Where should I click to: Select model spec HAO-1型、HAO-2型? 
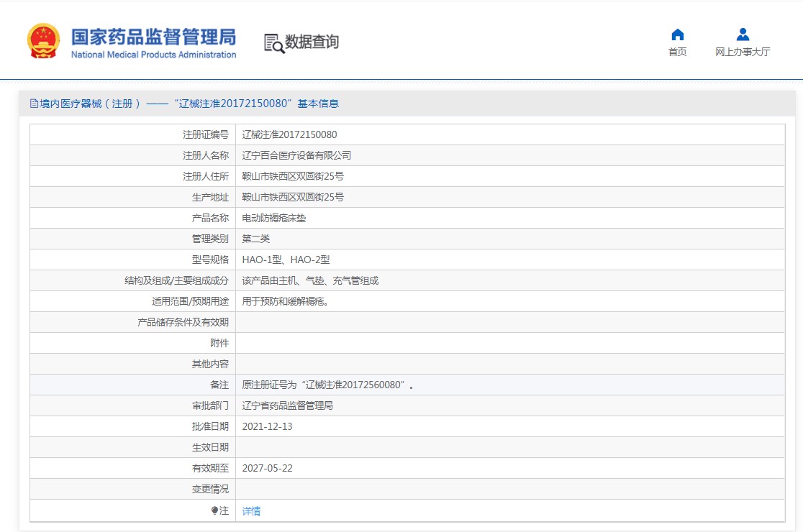[286, 260]
